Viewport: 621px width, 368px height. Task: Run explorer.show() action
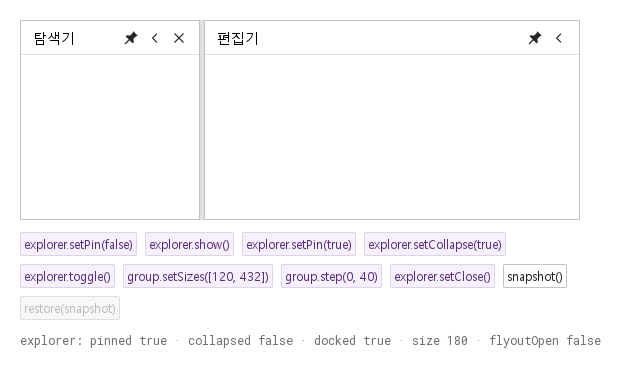[x=189, y=244]
